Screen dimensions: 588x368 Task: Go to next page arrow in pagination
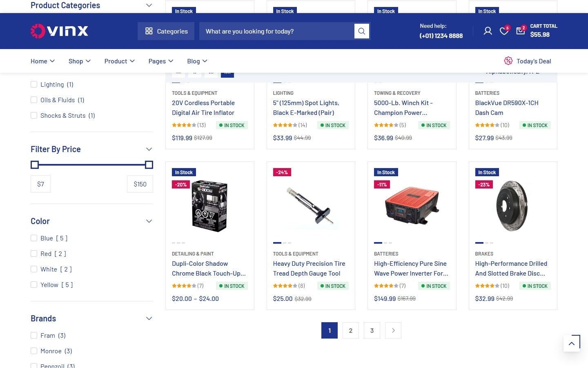click(393, 330)
